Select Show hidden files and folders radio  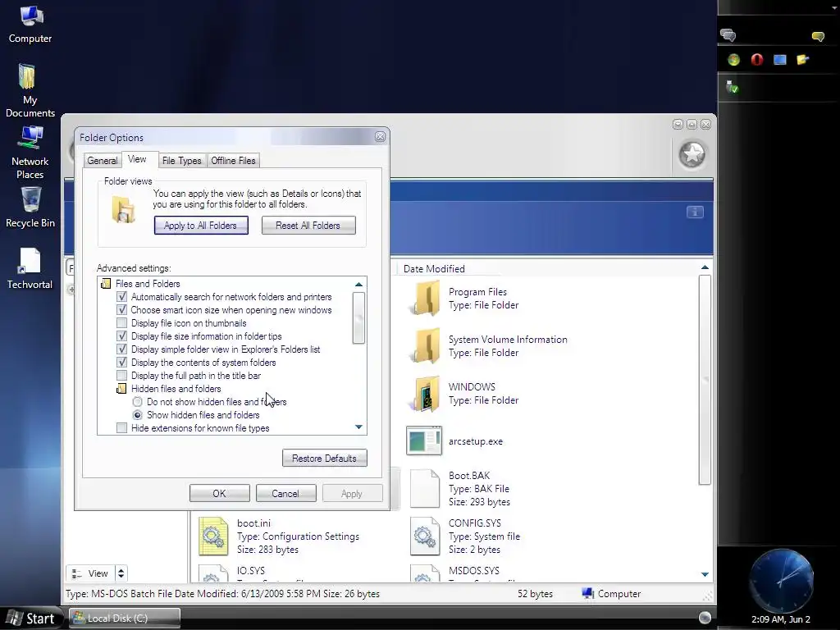[x=138, y=414]
